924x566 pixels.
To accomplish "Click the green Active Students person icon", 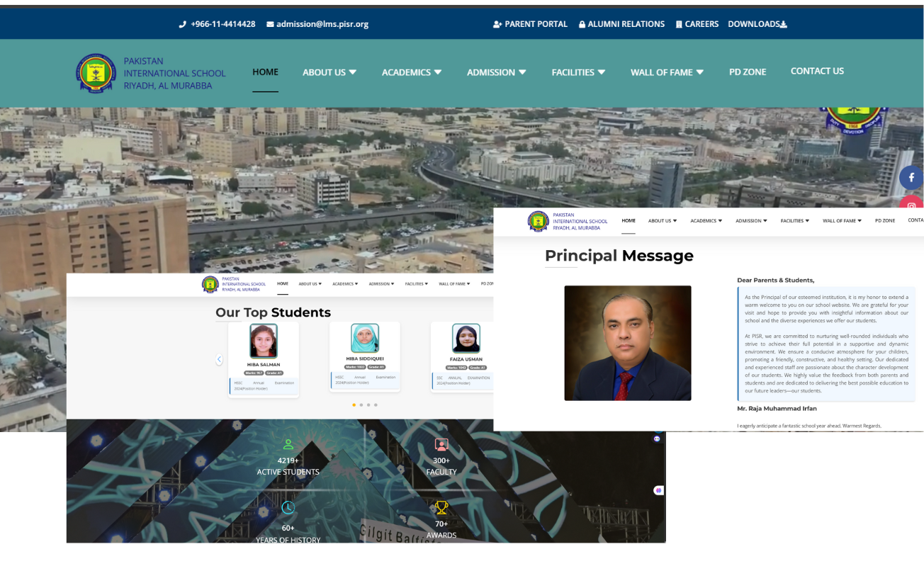I will pos(288,445).
